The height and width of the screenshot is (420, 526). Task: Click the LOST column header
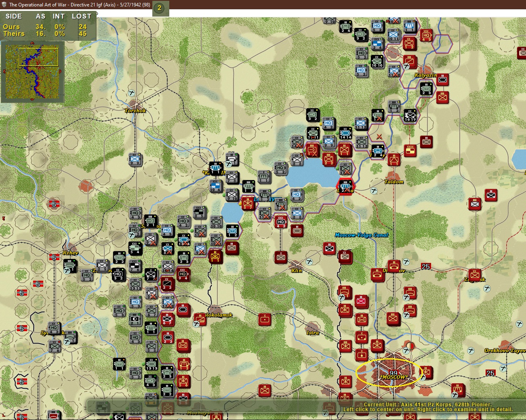(x=82, y=16)
